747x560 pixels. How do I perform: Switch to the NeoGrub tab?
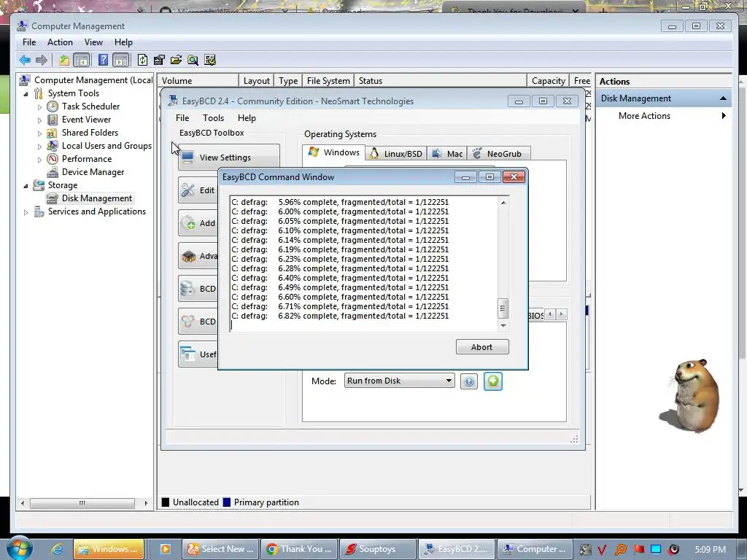(x=498, y=154)
